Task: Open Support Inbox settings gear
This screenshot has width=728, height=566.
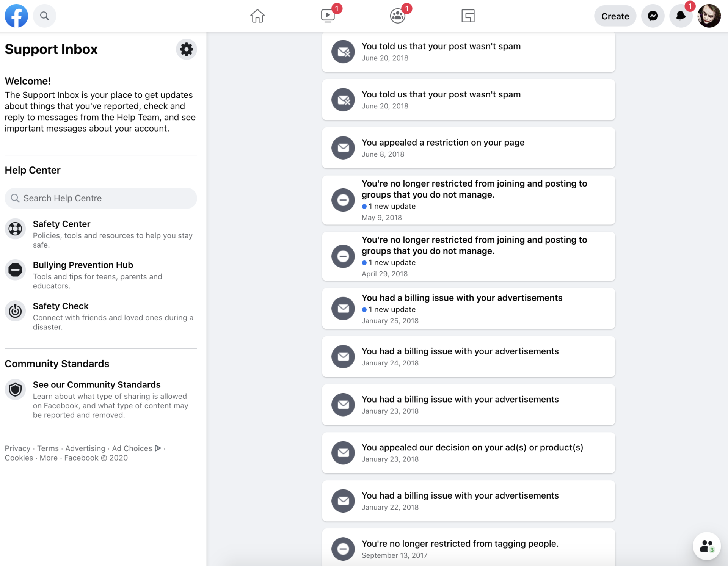Action: click(186, 49)
